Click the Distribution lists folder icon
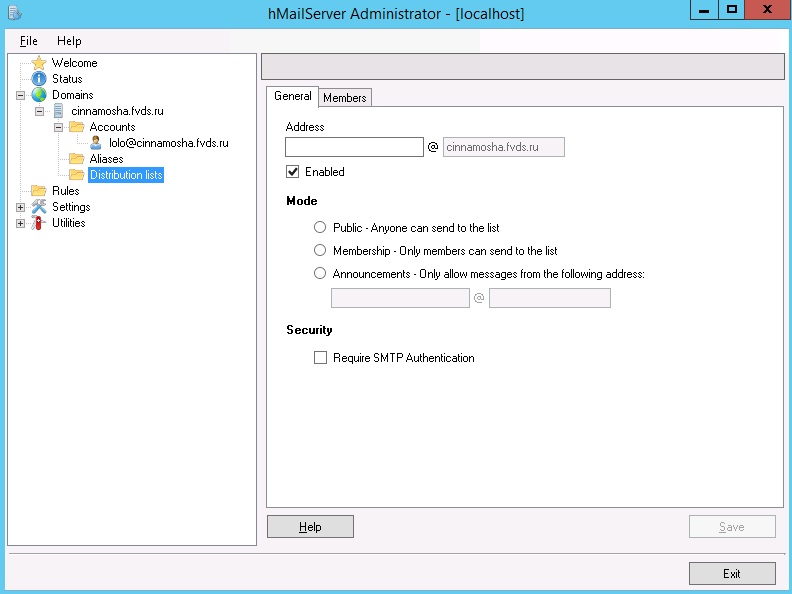This screenshot has width=792, height=594. pyautogui.click(x=77, y=175)
